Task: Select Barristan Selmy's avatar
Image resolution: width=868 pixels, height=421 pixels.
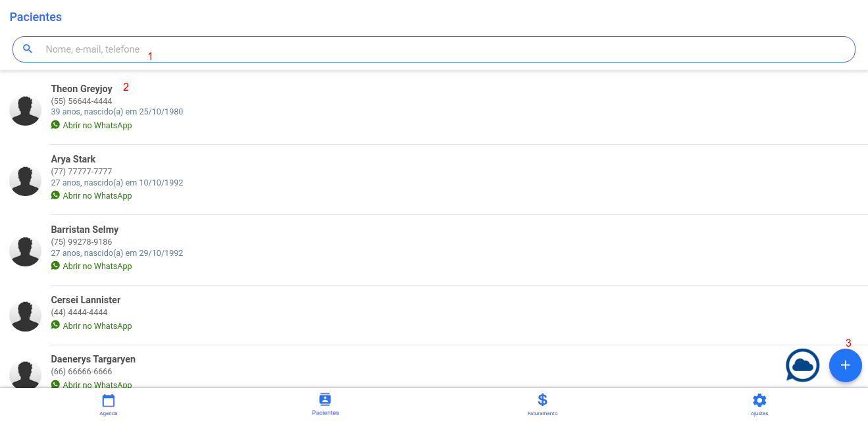Action: coord(26,251)
